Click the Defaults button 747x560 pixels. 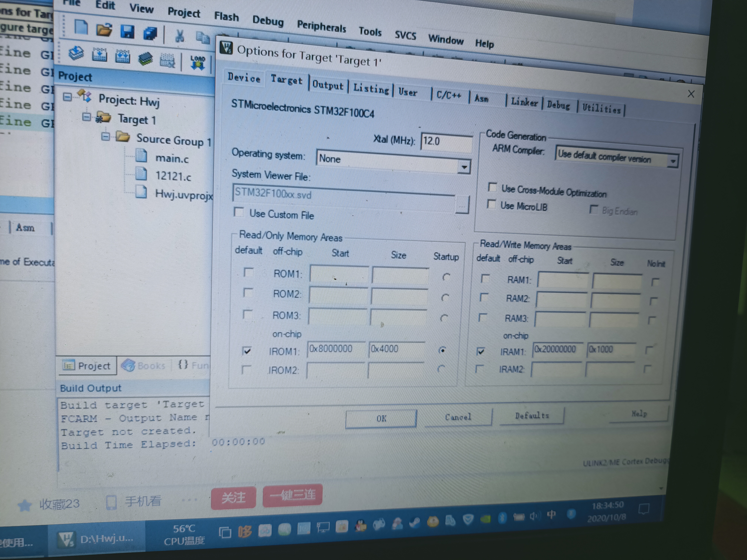coord(532,416)
